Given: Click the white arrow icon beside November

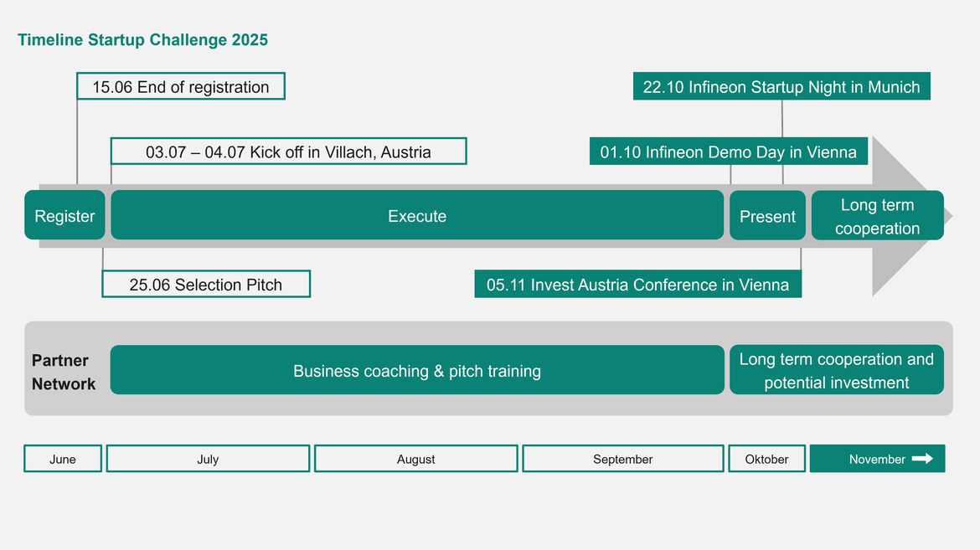Looking at the screenshot, I should 922,459.
